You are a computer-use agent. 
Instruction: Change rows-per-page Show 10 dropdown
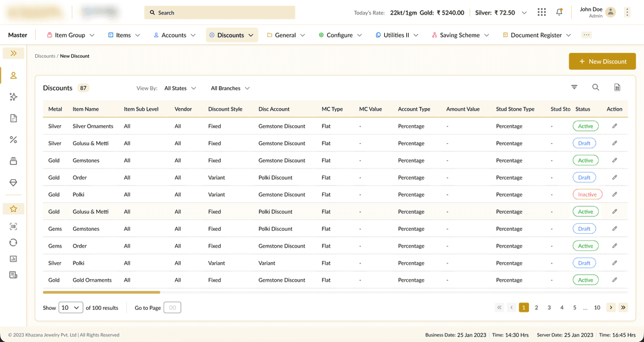coord(70,307)
